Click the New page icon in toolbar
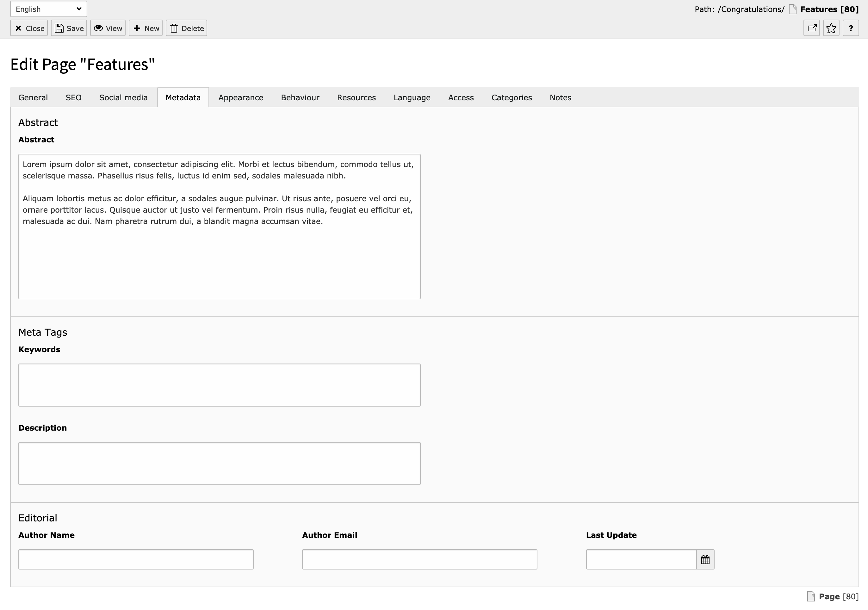The height and width of the screenshot is (610, 868). [146, 28]
